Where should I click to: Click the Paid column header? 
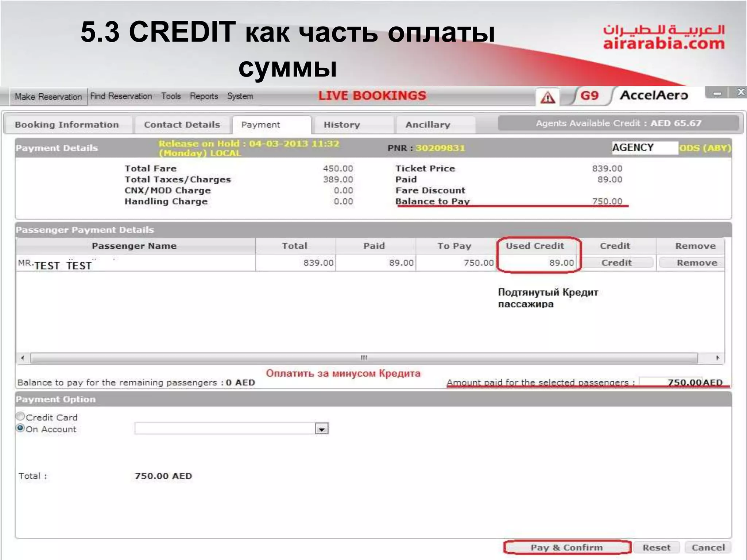[375, 246]
